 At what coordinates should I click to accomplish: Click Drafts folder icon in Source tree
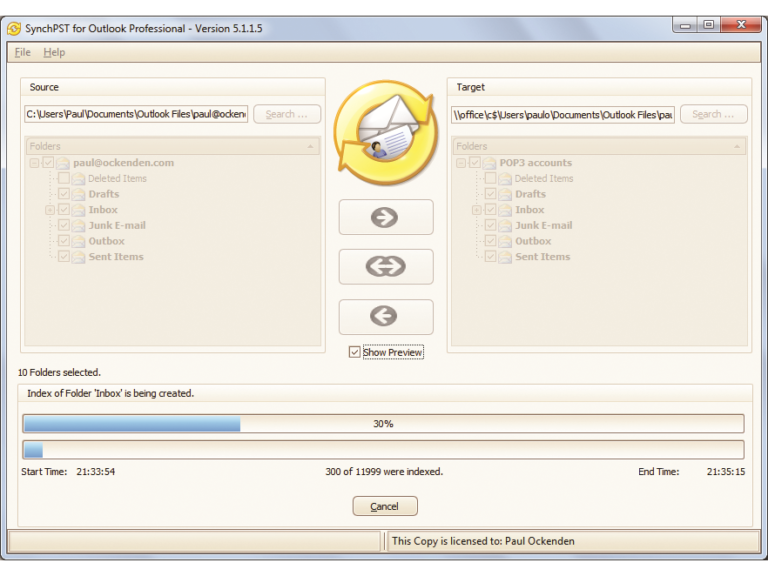78,194
